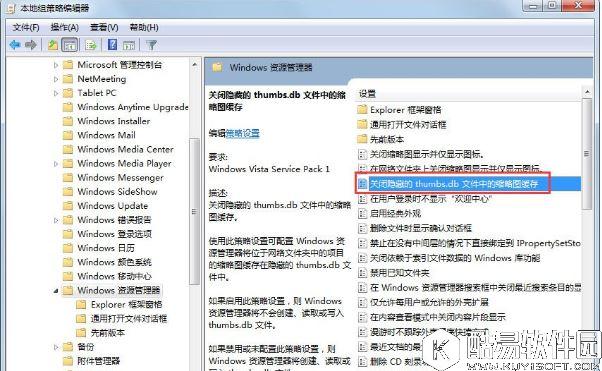Expand Windows 错误报告 tree node

click(x=56, y=220)
